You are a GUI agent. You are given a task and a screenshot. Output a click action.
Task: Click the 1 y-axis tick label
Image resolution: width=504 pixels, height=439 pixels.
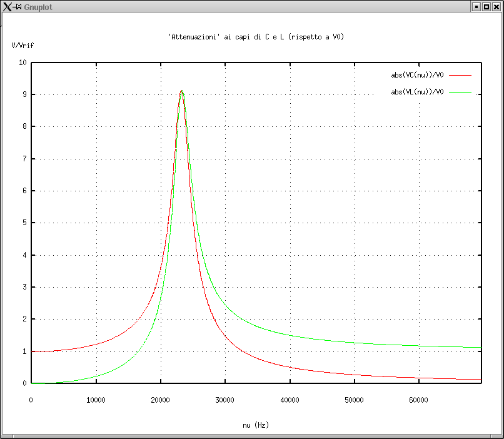click(24, 351)
